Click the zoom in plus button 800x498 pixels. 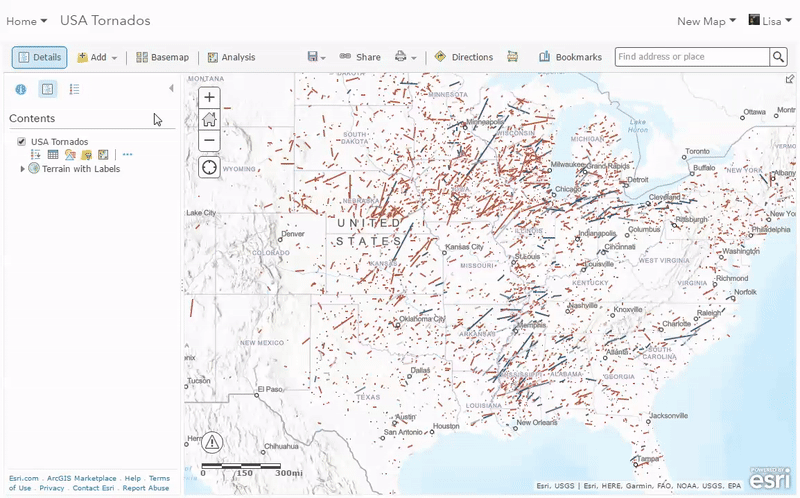(209, 98)
